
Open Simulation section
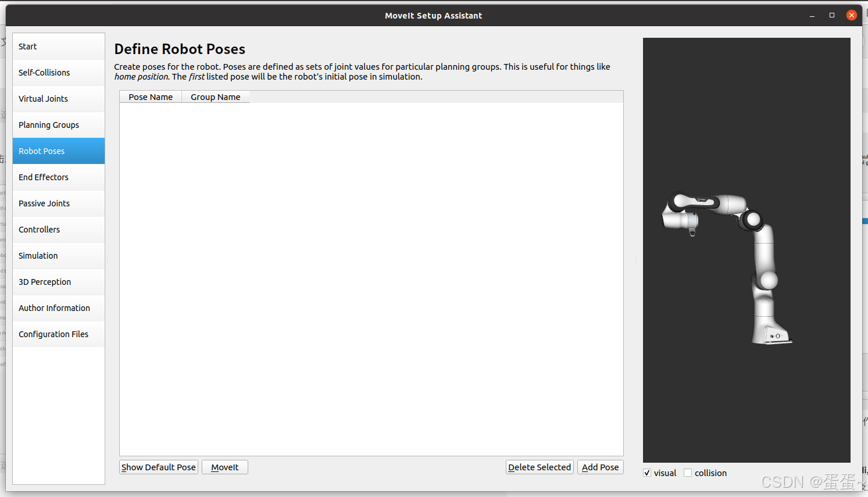point(59,256)
